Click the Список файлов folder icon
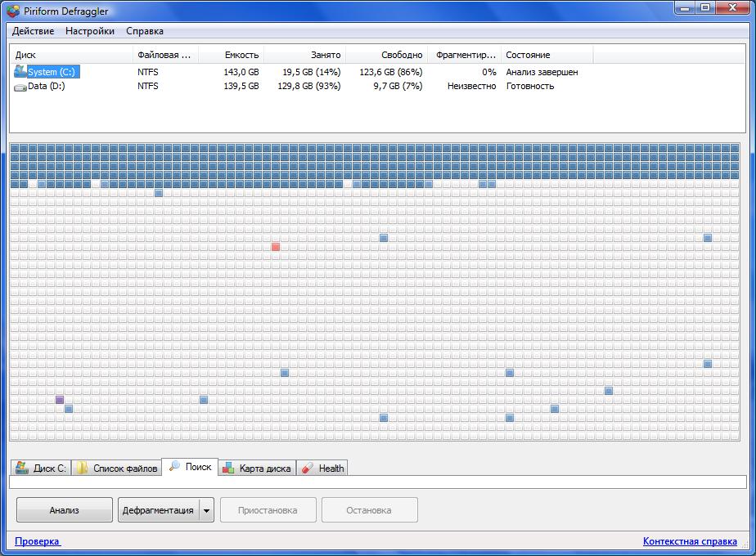 pos(83,469)
